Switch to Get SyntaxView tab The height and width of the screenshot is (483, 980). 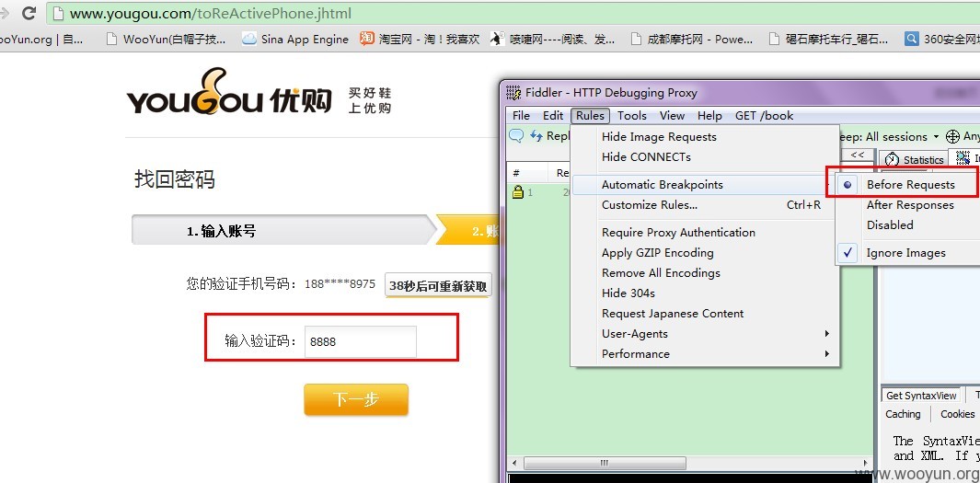click(920, 396)
